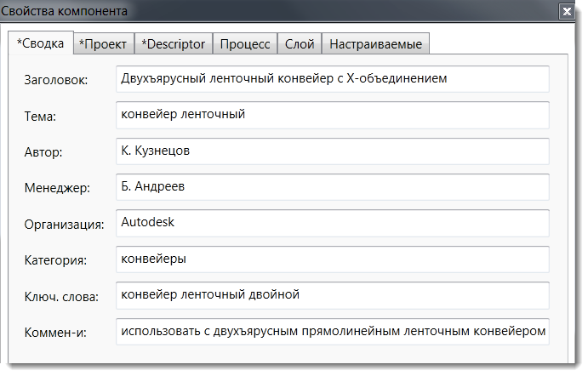Focus the Категория field with конвейеры
The image size is (588, 376).
coord(332,259)
